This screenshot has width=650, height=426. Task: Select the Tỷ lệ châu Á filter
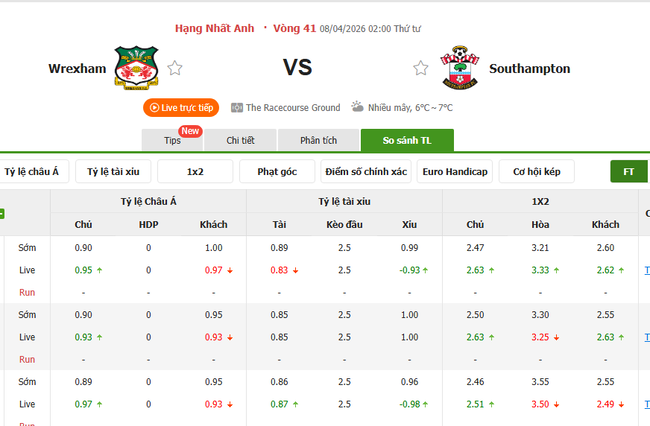[32, 172]
